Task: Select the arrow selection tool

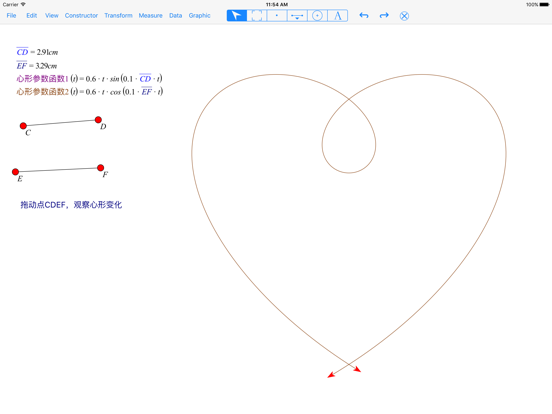Action: pyautogui.click(x=237, y=16)
